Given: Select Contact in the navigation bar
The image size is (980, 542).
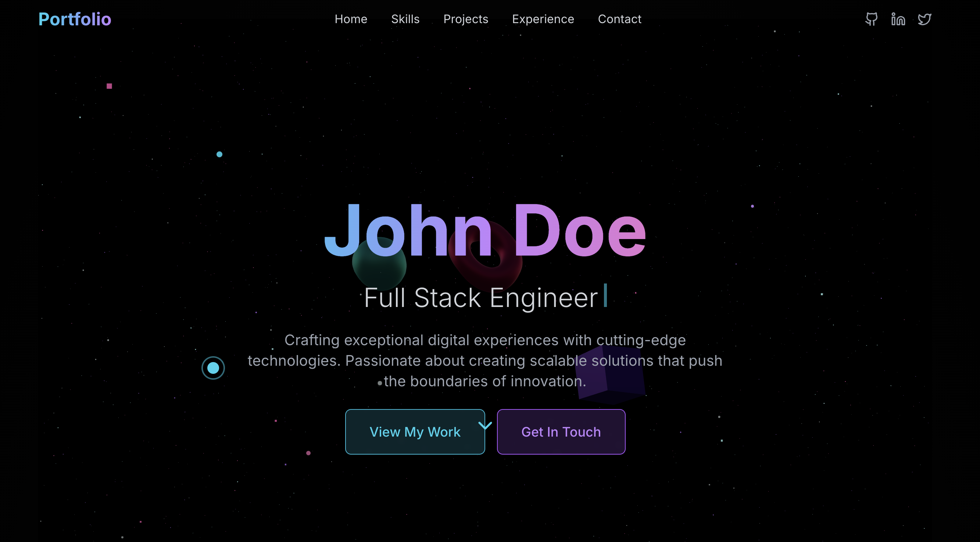Looking at the screenshot, I should tap(619, 19).
